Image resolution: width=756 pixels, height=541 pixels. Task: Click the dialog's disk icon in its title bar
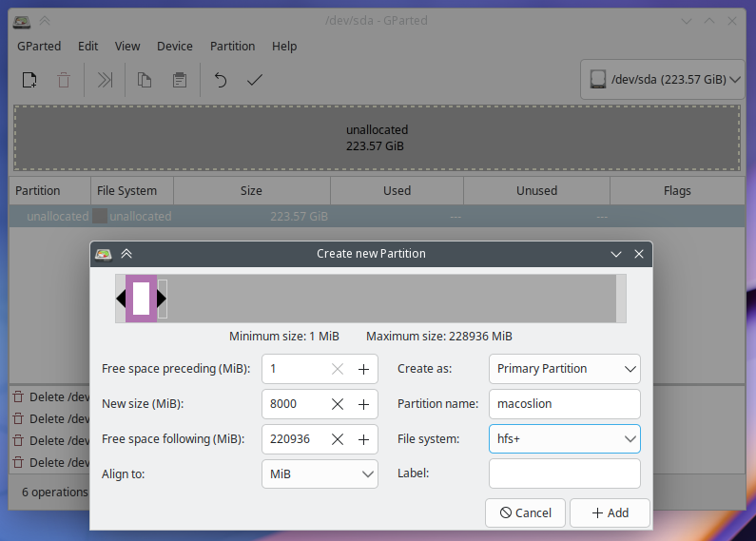(104, 254)
